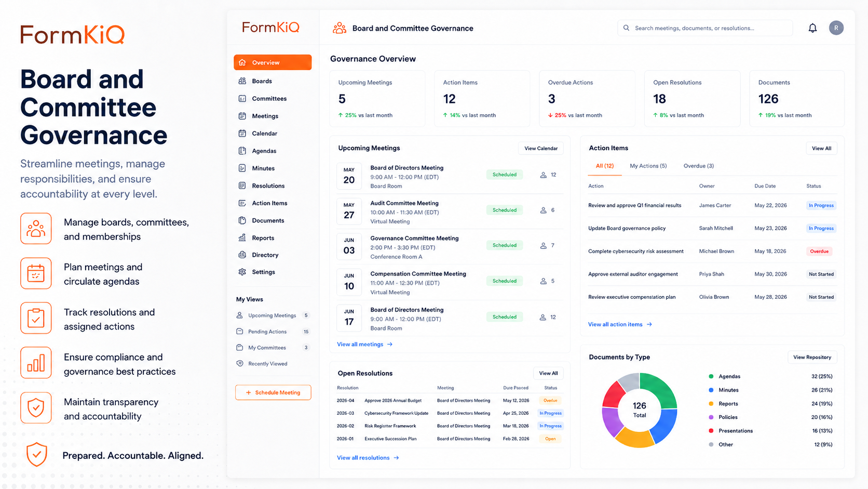Screen dimensions: 868x489
Task: Click the search meetings input field
Action: click(705, 28)
